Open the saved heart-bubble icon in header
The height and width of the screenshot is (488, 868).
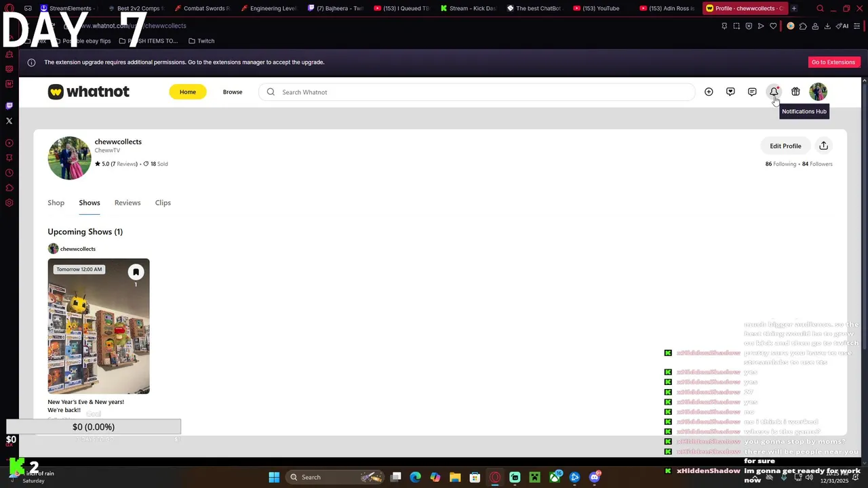click(x=730, y=91)
